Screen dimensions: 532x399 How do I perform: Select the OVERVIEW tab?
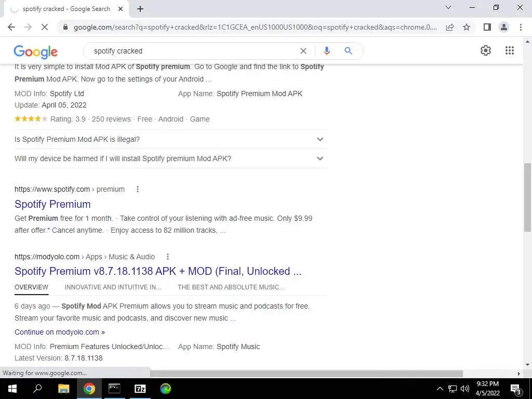31,287
